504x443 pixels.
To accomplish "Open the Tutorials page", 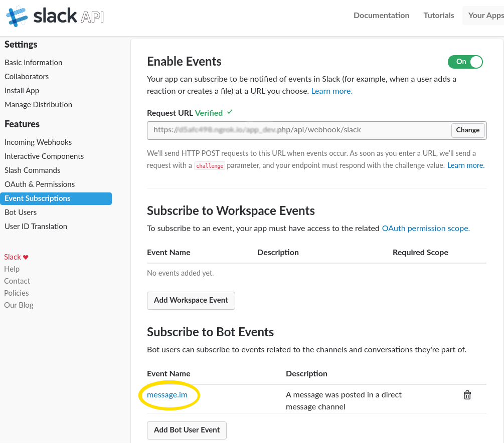I will coord(438,16).
